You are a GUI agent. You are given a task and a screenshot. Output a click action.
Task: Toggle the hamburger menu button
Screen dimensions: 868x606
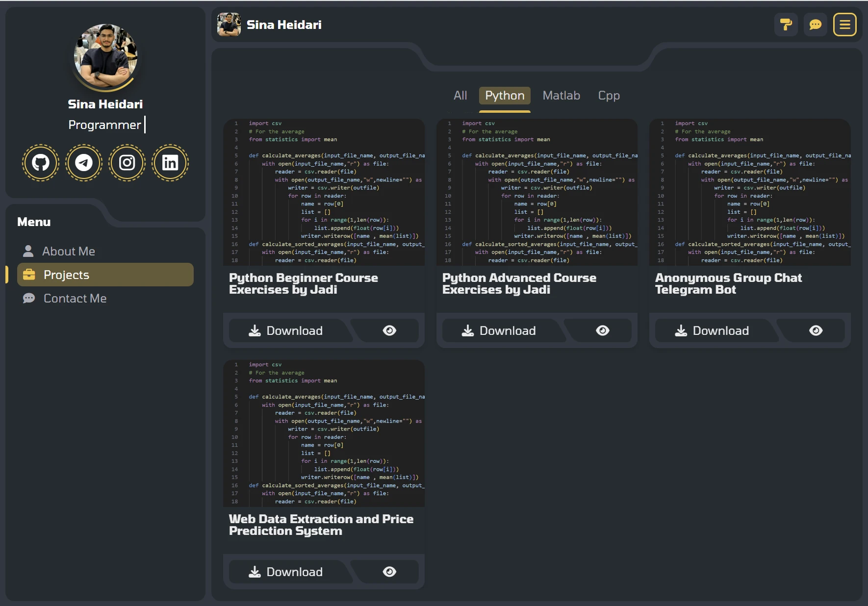[x=844, y=25]
